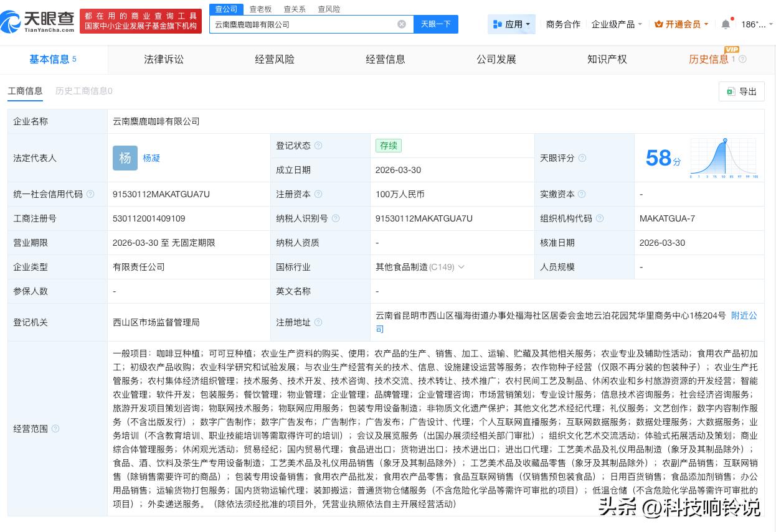Click help icon next to 注册地址
Image resolution: width=776 pixels, height=532 pixels.
click(x=318, y=322)
